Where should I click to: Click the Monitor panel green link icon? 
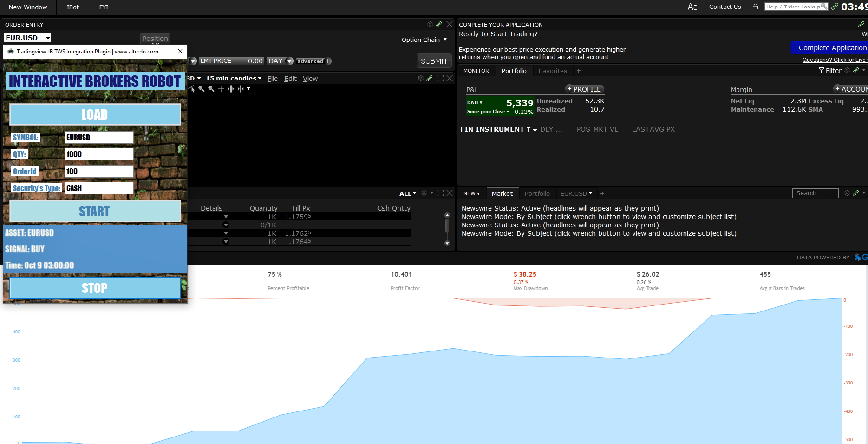[x=856, y=70]
